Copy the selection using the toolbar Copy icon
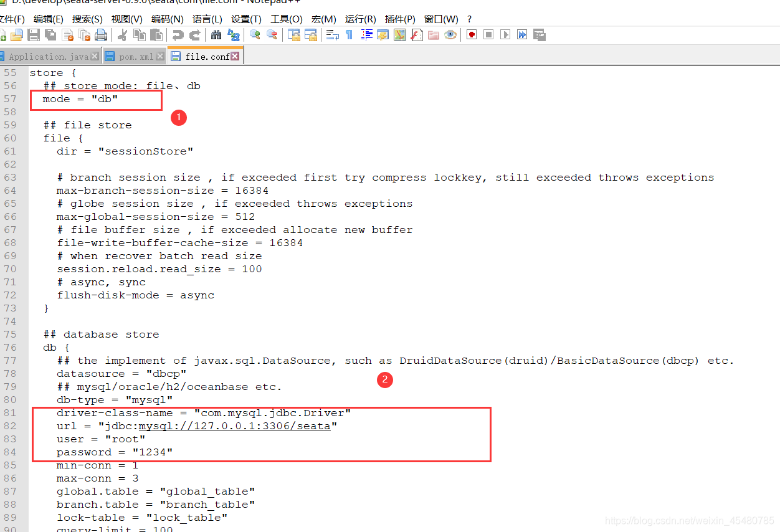The image size is (780, 532). pyautogui.click(x=140, y=35)
